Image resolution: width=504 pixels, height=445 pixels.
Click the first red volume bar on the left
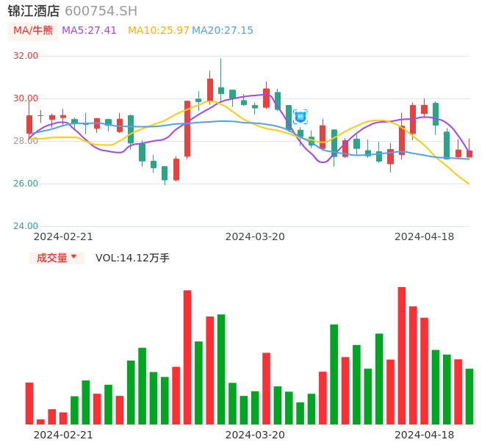click(x=29, y=403)
